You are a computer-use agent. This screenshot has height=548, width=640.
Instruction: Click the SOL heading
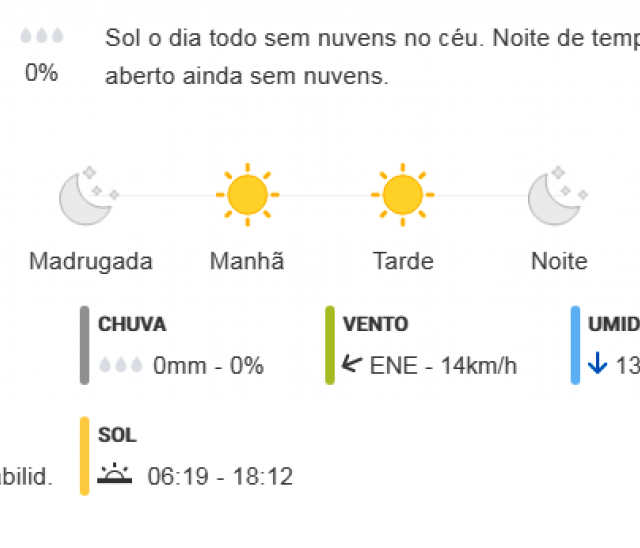pyautogui.click(x=117, y=435)
